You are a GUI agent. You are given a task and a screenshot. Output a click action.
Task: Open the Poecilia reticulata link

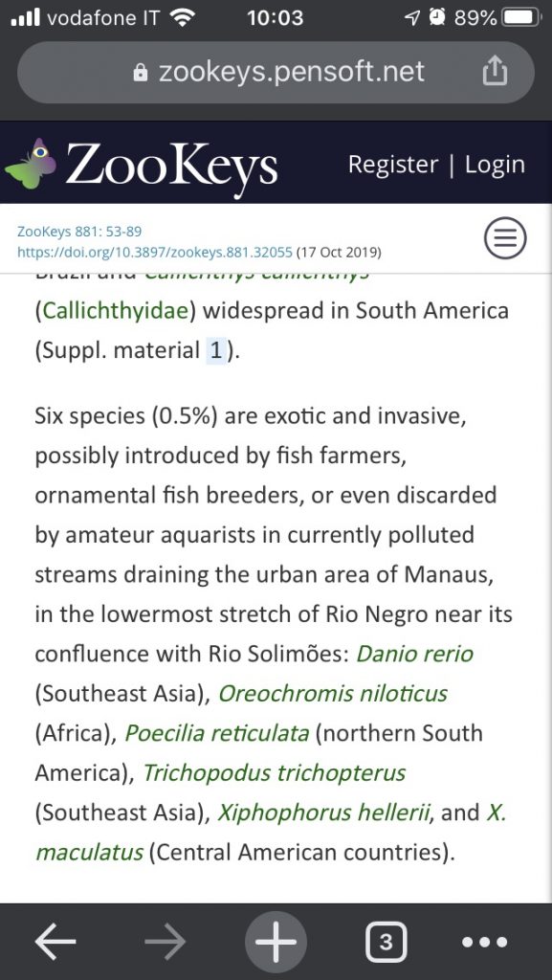point(216,732)
